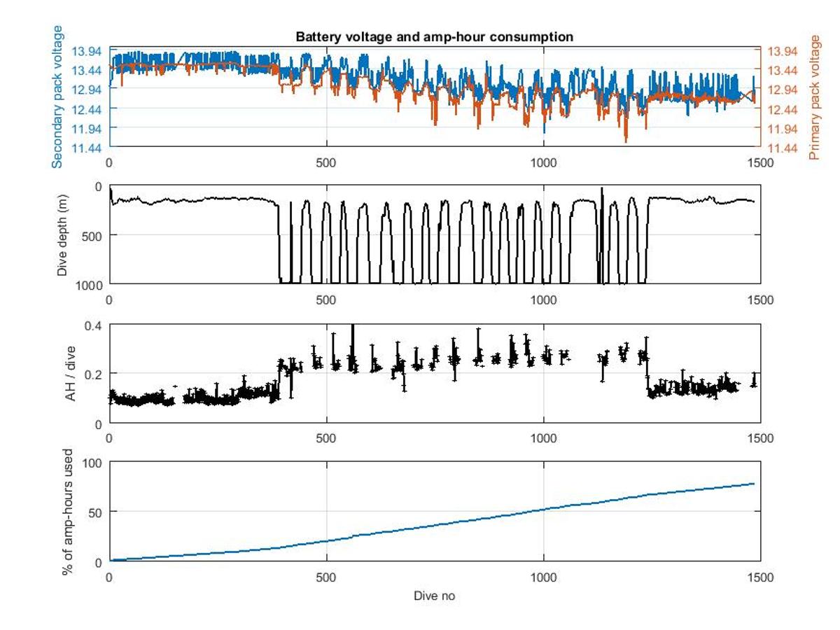This screenshot has height=630, width=840.
Task: Click the deepest orange voltage dip near dive 1200
Action: point(626,139)
